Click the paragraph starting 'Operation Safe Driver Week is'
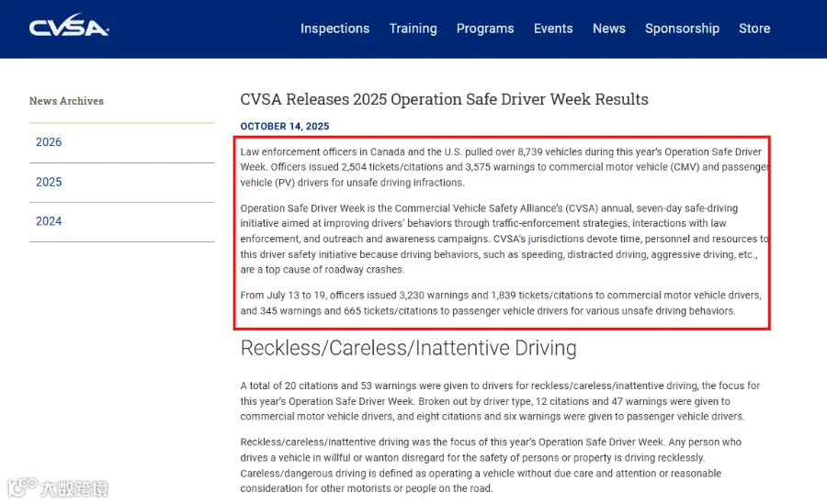Image resolution: width=827 pixels, height=504 pixels. [x=504, y=239]
